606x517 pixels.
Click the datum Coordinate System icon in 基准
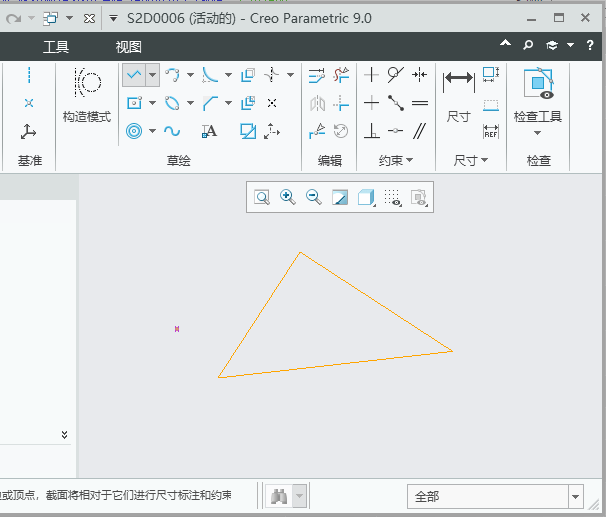pos(28,131)
